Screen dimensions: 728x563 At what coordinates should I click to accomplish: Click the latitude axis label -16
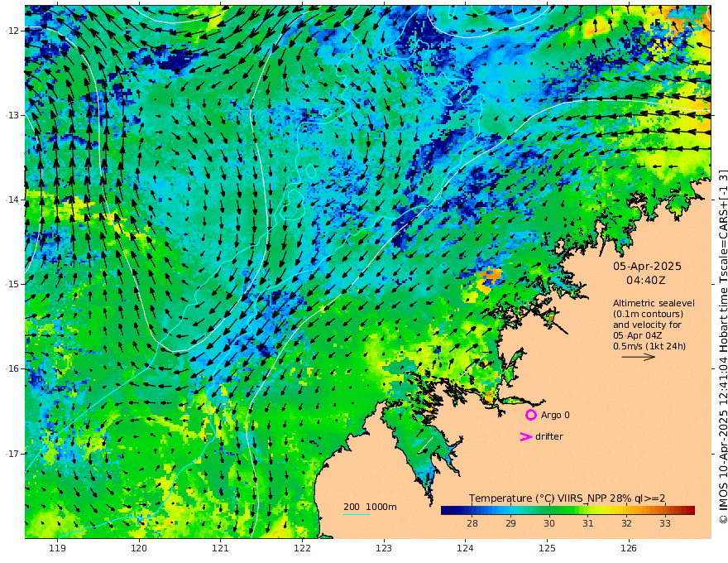click(x=12, y=368)
